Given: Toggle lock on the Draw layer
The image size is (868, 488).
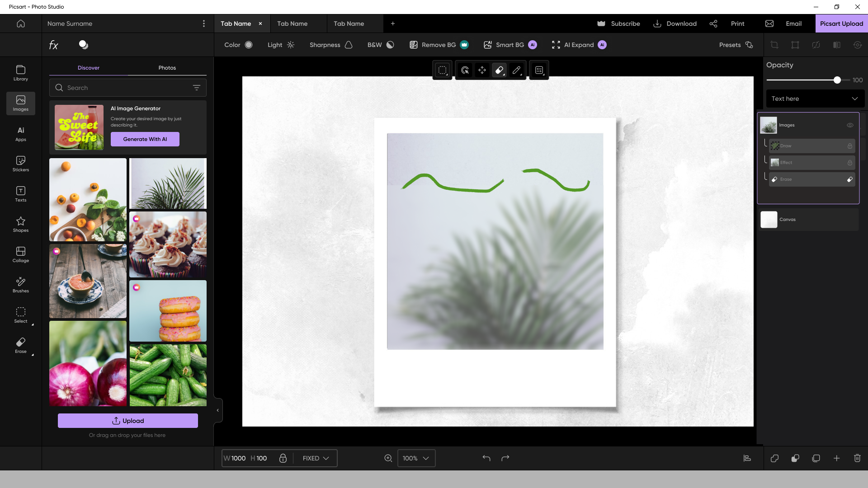Looking at the screenshot, I should click(x=850, y=146).
